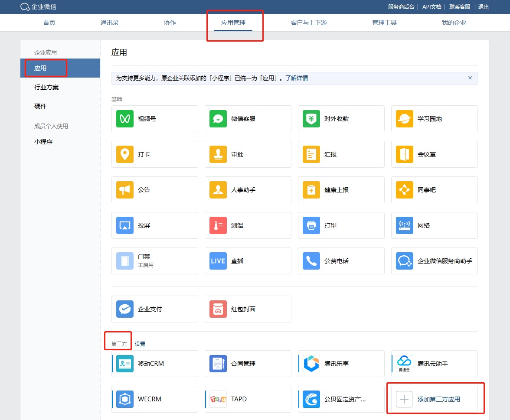Open the 网络 router icon
510x420 pixels.
pos(404,225)
